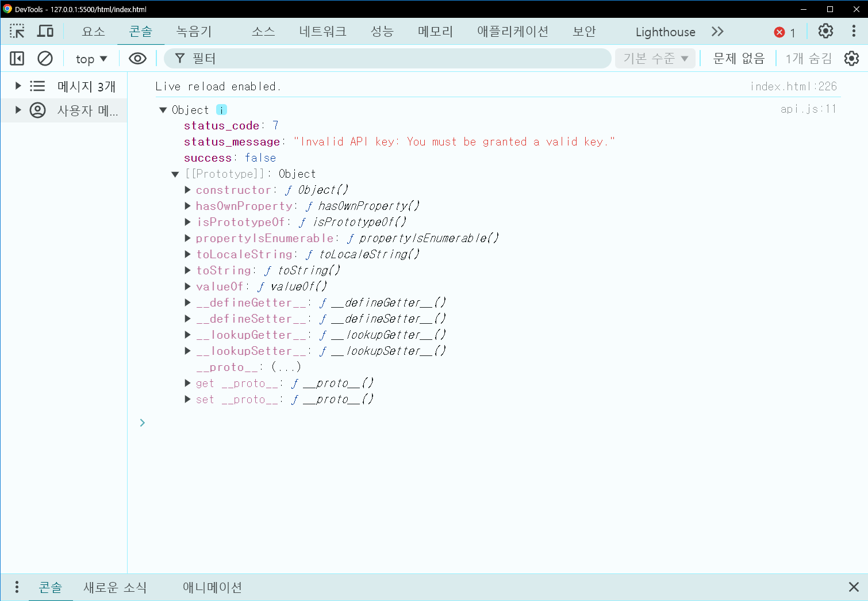Open more tabs double-chevron

pos(717,32)
